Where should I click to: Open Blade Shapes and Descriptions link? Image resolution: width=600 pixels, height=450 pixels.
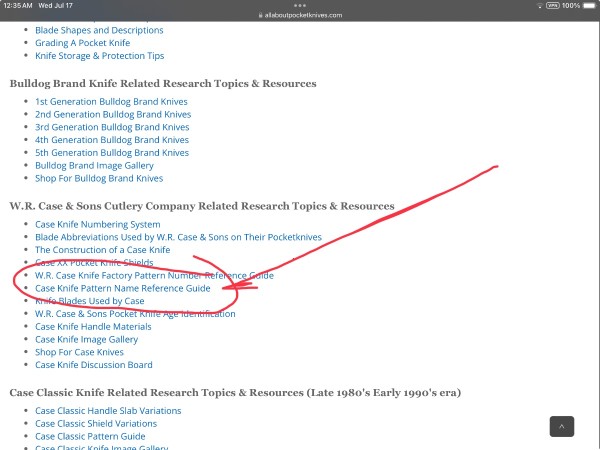click(x=99, y=30)
